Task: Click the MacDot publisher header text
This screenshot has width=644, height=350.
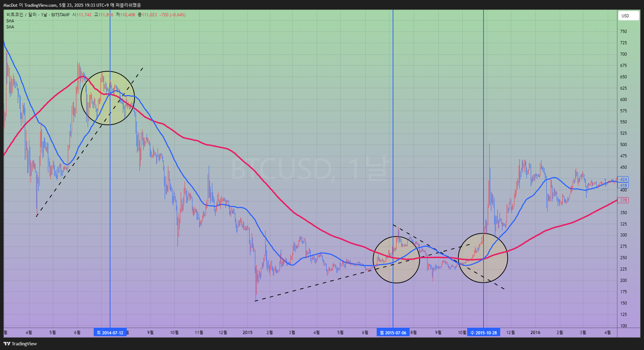Action: 10,5
